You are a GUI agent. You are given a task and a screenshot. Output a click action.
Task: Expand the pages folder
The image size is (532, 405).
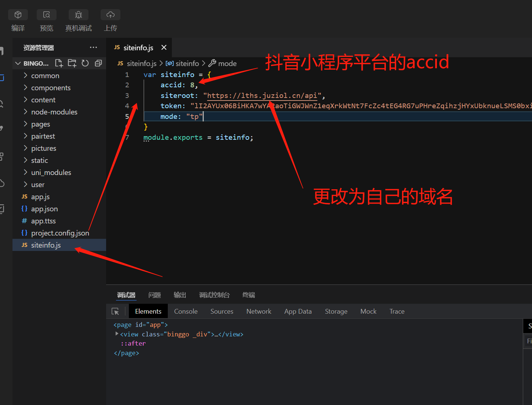coord(40,124)
